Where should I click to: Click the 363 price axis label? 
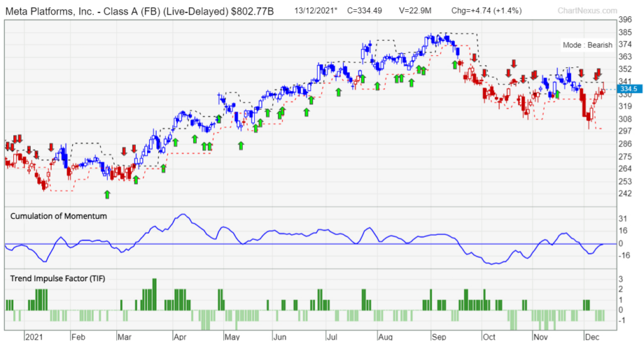click(x=625, y=57)
